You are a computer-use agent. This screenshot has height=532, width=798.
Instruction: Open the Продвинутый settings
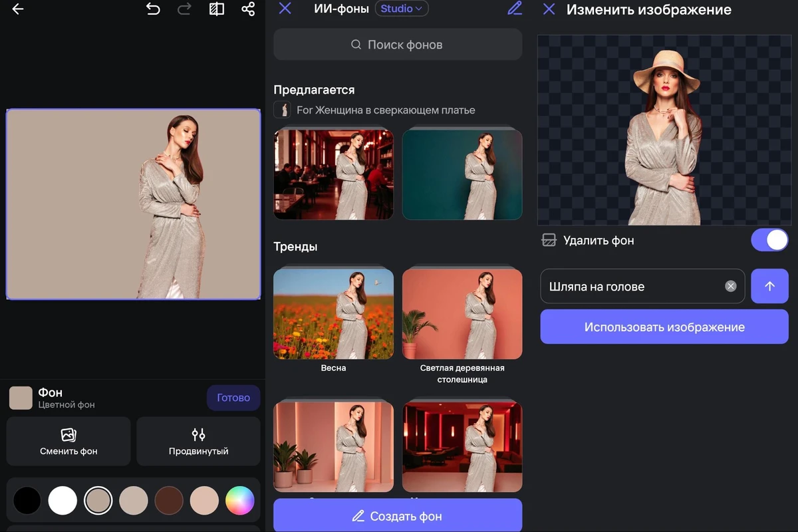click(x=198, y=442)
